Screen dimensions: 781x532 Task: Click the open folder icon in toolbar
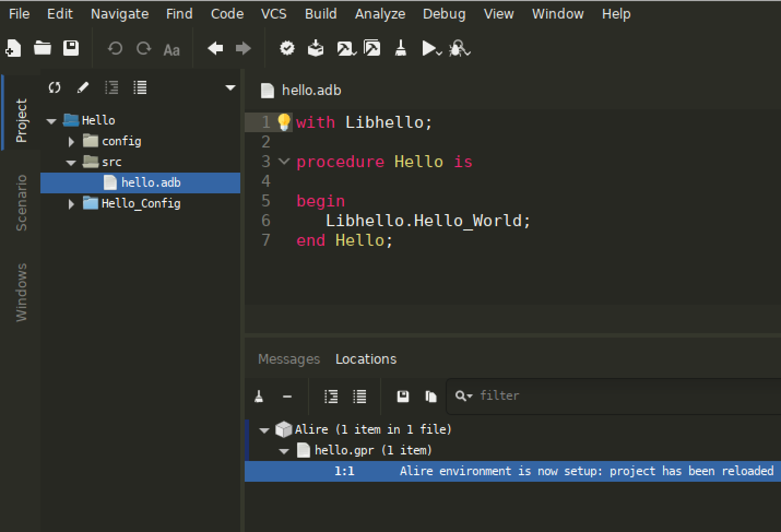point(43,49)
